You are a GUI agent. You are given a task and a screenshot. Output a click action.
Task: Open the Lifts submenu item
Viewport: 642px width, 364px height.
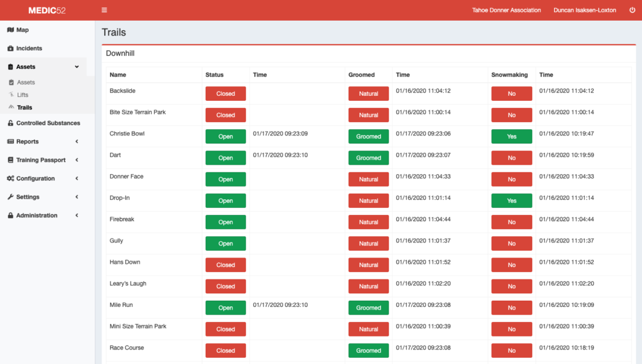[x=23, y=95]
